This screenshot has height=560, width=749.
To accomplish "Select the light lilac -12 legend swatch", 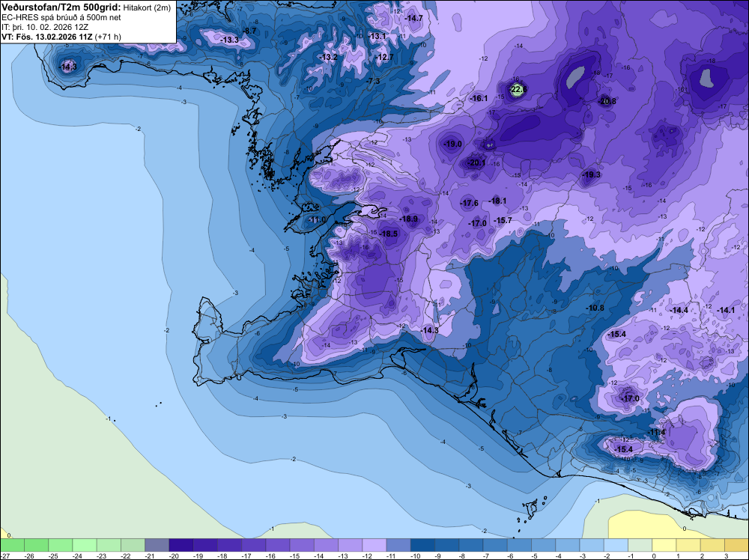I will [x=374, y=545].
